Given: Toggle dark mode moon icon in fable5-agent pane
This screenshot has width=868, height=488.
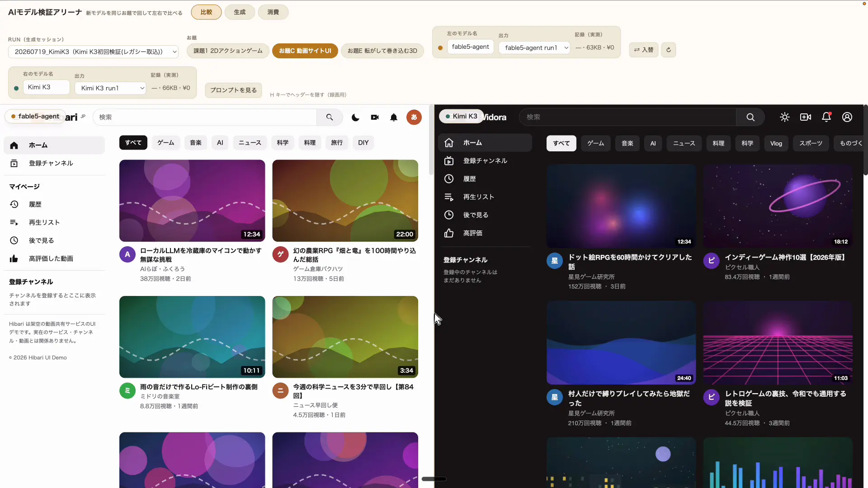Looking at the screenshot, I should pyautogui.click(x=355, y=117).
